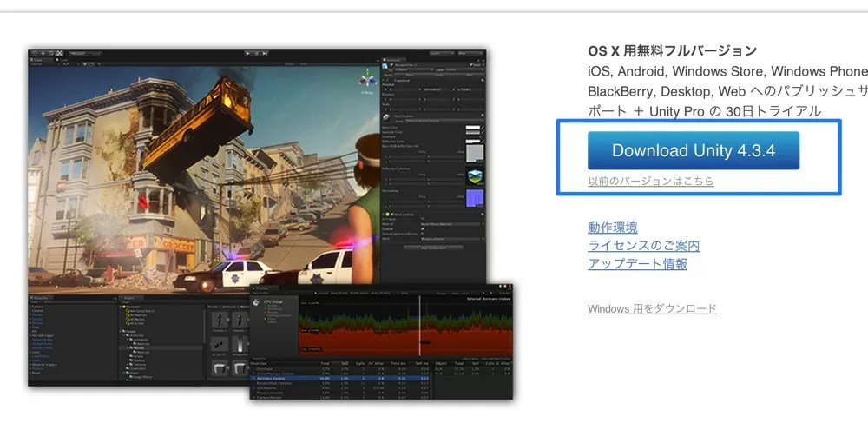Follow the ライセンスのご案内 link
Image resolution: width=868 pixels, height=443 pixels.
click(644, 245)
